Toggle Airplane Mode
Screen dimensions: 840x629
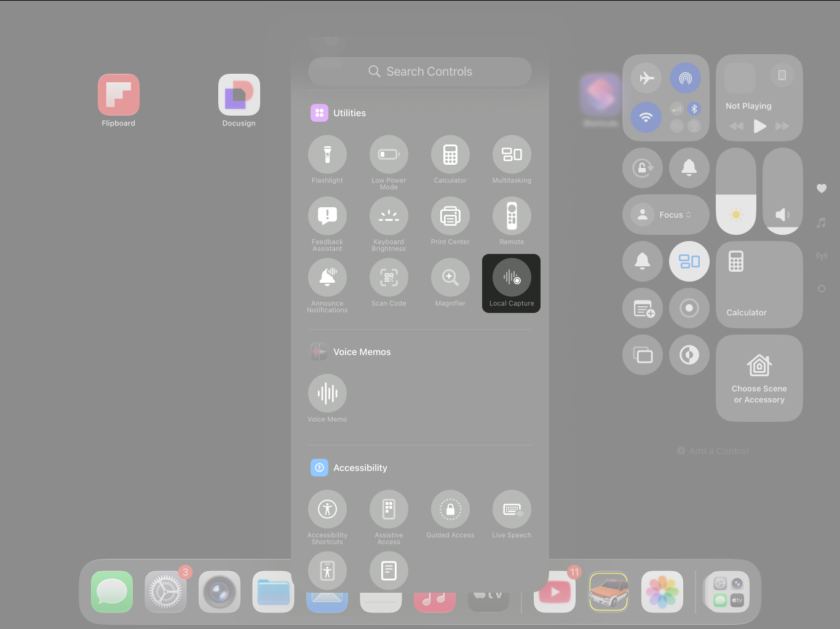(646, 78)
